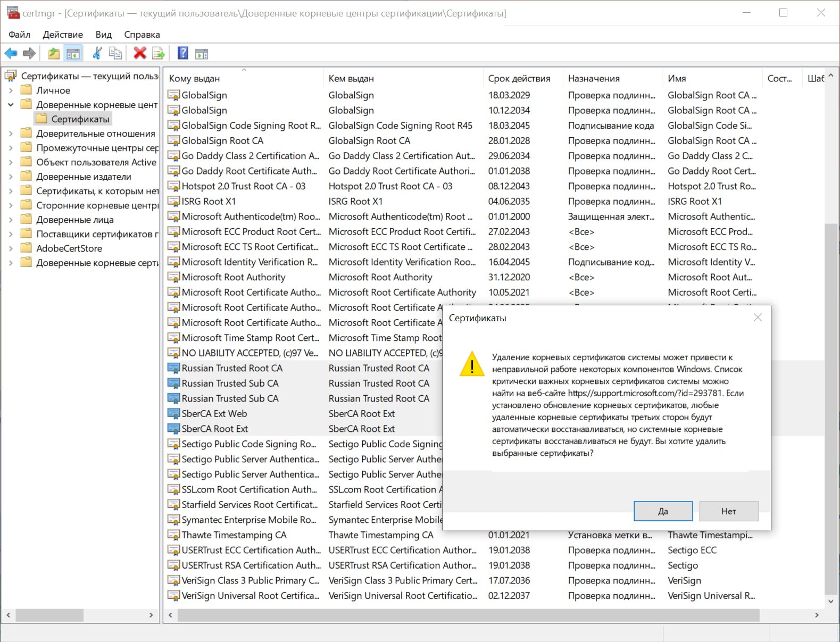Click the certificate icon of Thawte Timestamping CA
The height and width of the screenshot is (642, 840).
tap(173, 535)
